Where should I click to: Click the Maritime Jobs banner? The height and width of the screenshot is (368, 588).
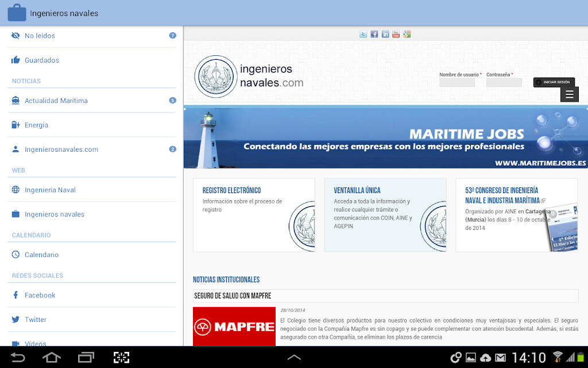pos(385,137)
